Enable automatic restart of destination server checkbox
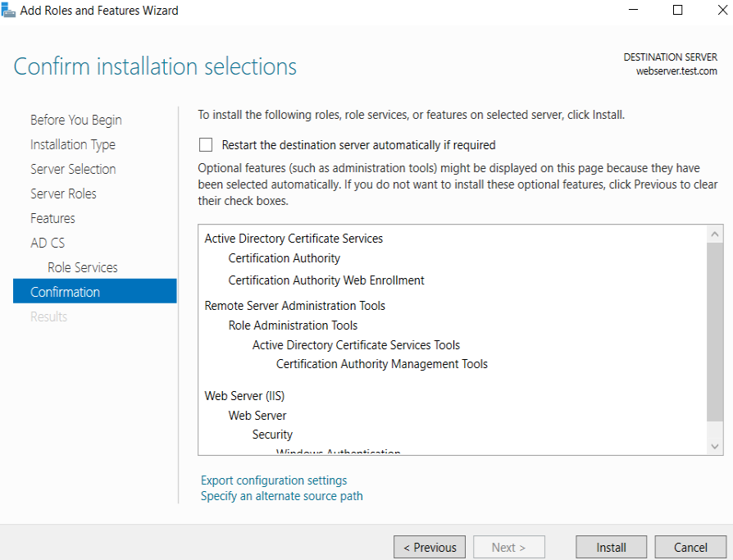Viewport: 733px width, 560px height. [x=206, y=145]
